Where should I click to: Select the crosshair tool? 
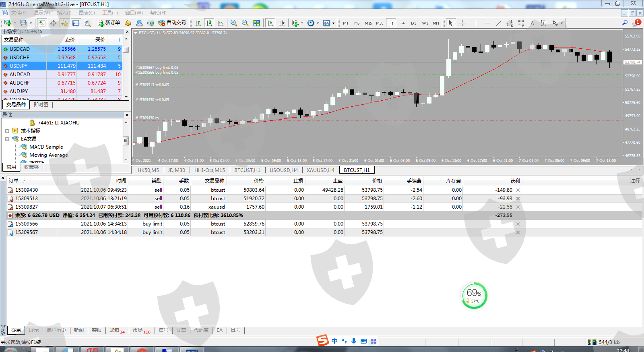[462, 23]
